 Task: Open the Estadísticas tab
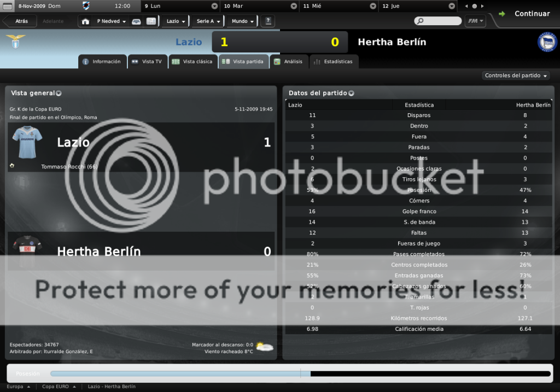[x=334, y=61]
